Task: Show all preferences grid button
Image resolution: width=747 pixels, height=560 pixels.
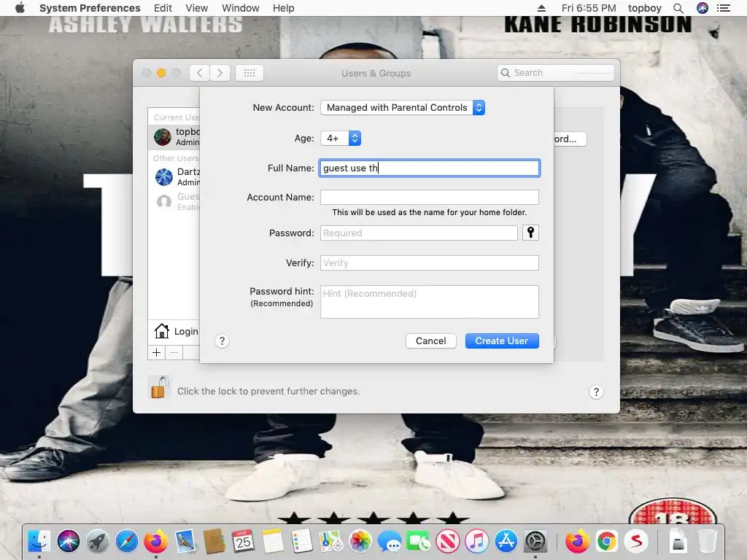Action: pos(249,73)
